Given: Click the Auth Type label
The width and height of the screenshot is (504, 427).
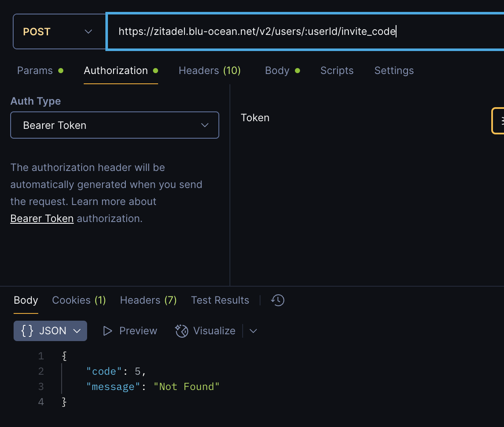Looking at the screenshot, I should coord(36,101).
